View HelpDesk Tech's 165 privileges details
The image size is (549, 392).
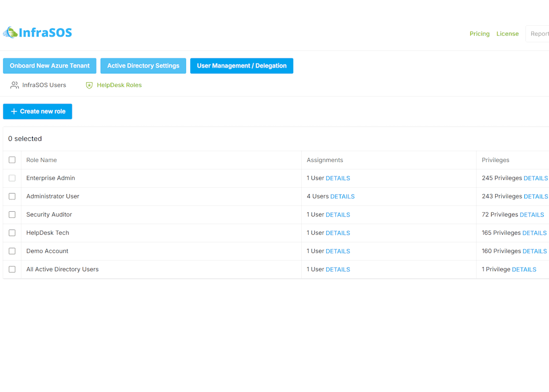534,233
